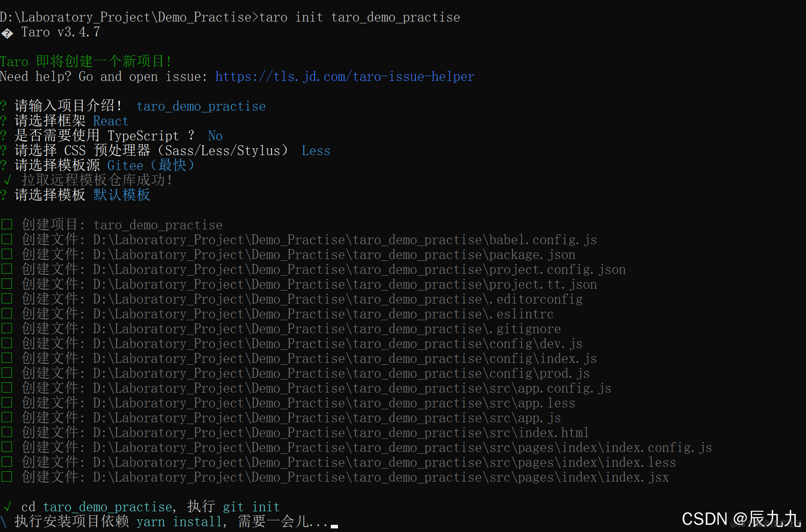Click the command text 'taro init taro_demo_practise'

[360, 17]
